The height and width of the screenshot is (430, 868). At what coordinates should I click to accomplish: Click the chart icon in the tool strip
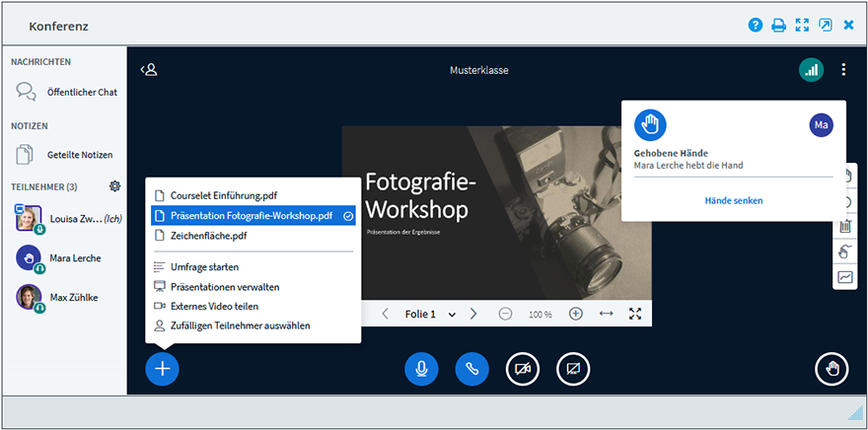click(845, 277)
